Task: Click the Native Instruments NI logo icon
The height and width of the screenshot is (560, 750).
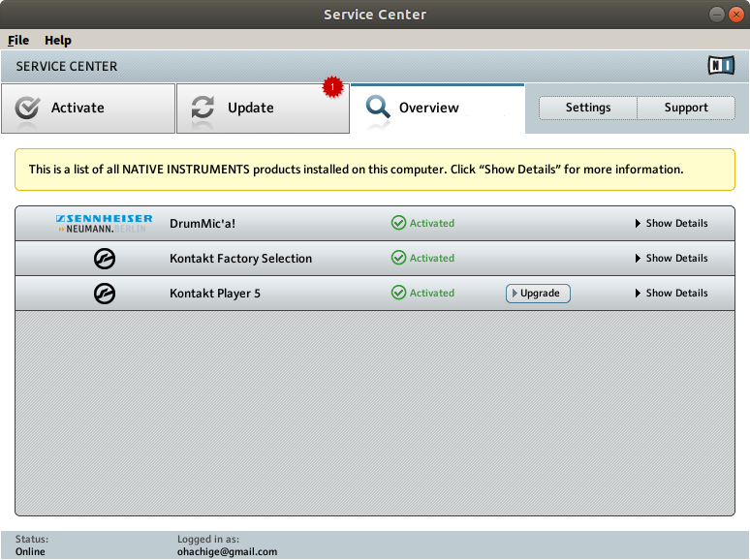Action: pyautogui.click(x=721, y=65)
